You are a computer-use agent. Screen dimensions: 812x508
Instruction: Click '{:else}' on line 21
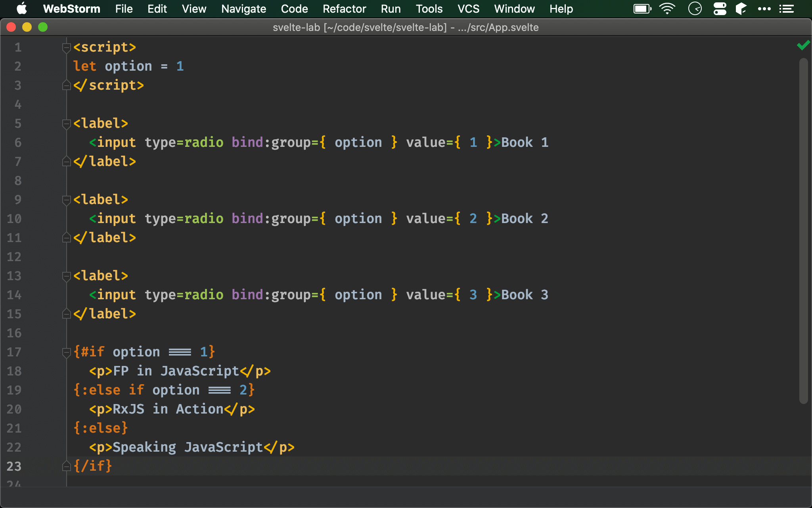tap(101, 428)
